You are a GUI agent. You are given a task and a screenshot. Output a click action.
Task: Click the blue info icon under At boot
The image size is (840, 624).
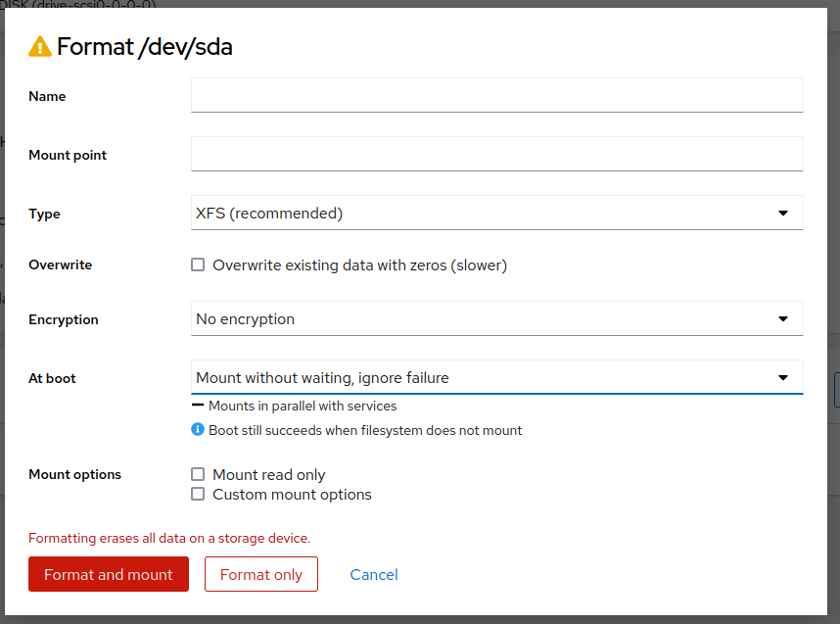198,430
